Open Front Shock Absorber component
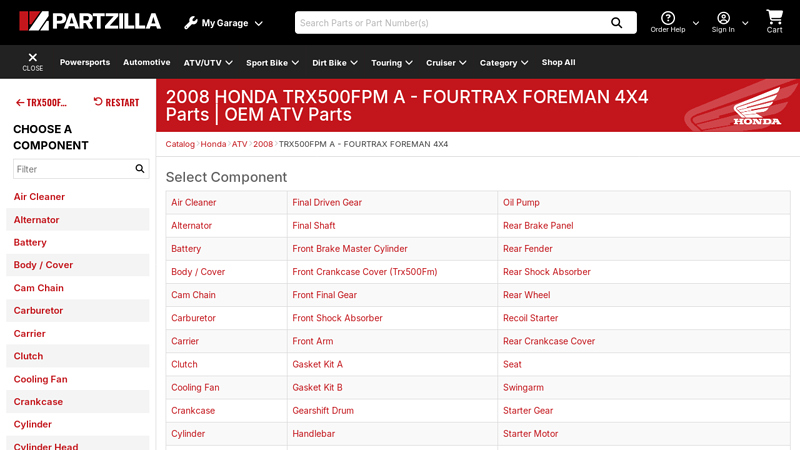The image size is (800, 450). (x=337, y=318)
